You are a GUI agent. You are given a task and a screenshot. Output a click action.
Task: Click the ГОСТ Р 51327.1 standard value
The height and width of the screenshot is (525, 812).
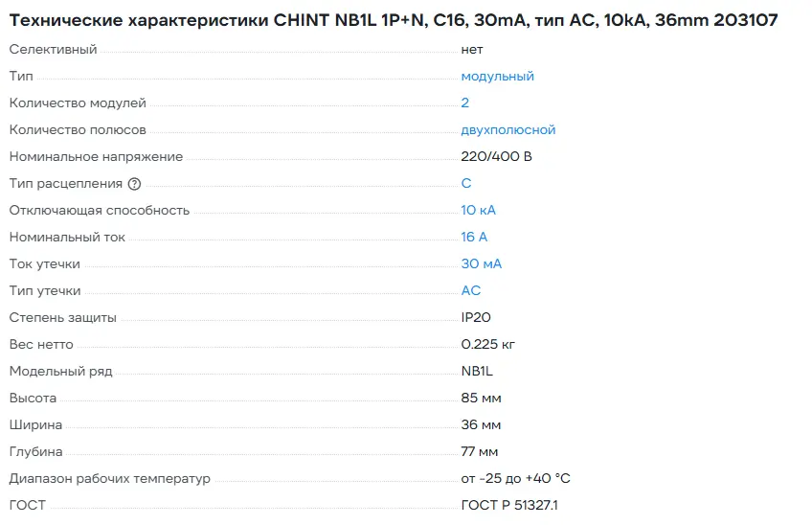[509, 505]
